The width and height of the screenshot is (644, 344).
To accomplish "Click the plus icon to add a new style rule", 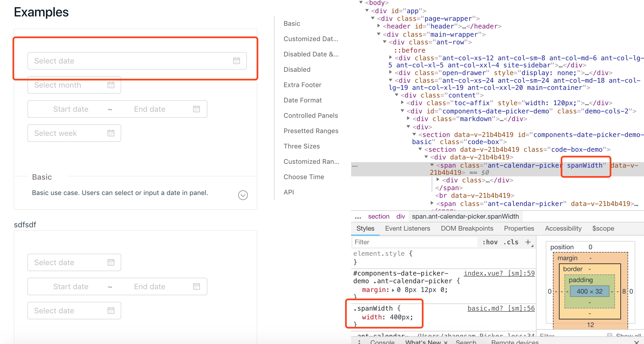I will (x=528, y=242).
